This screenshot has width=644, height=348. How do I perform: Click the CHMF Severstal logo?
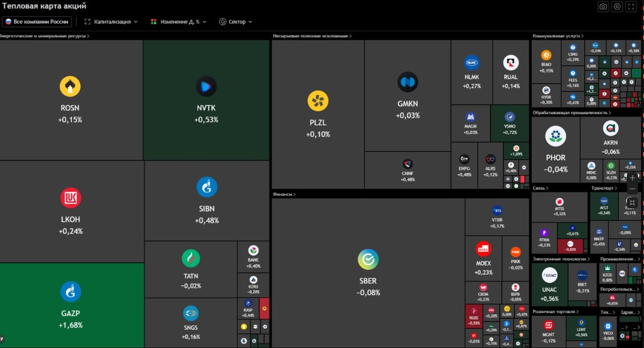click(408, 164)
